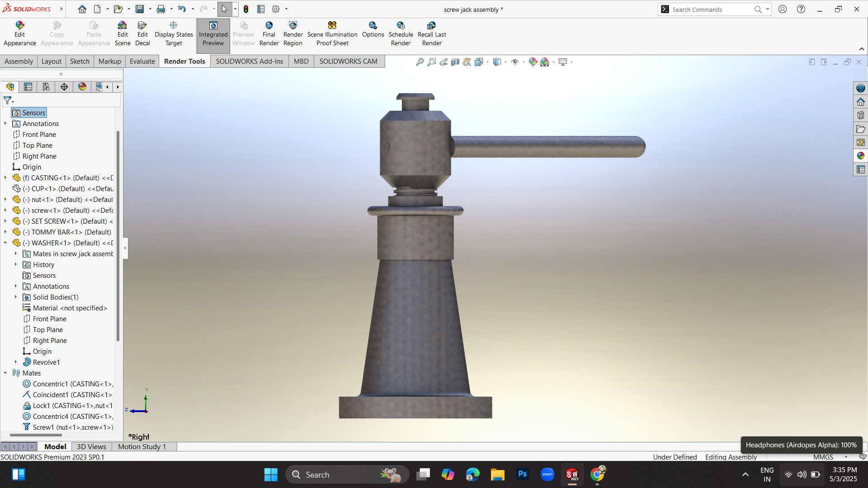Viewport: 868px width, 488px height.
Task: Collapse the WASHER<1> component
Action: [5, 243]
